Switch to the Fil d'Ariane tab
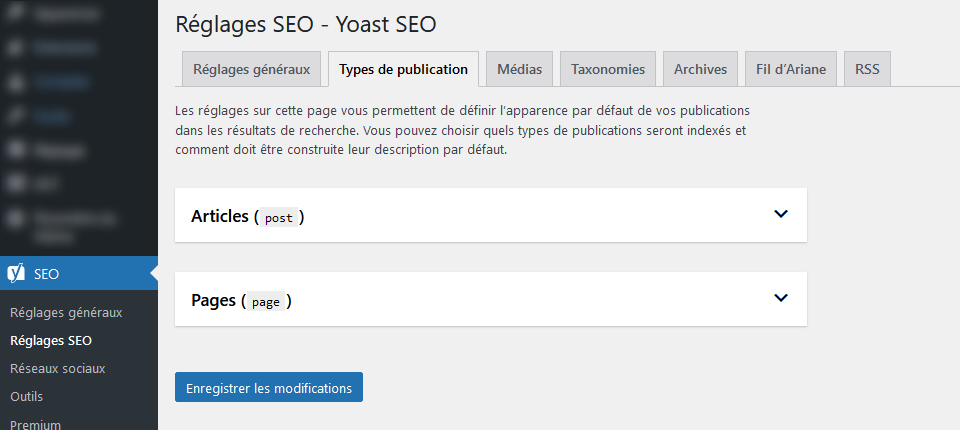The height and width of the screenshot is (430, 960). click(x=791, y=70)
